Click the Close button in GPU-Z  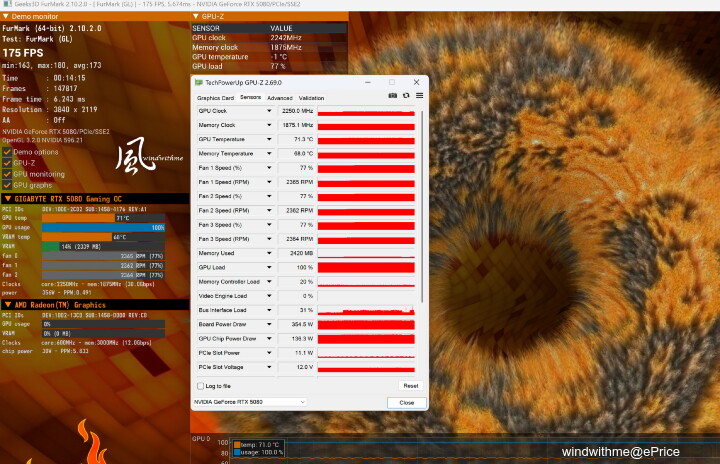[x=406, y=402]
